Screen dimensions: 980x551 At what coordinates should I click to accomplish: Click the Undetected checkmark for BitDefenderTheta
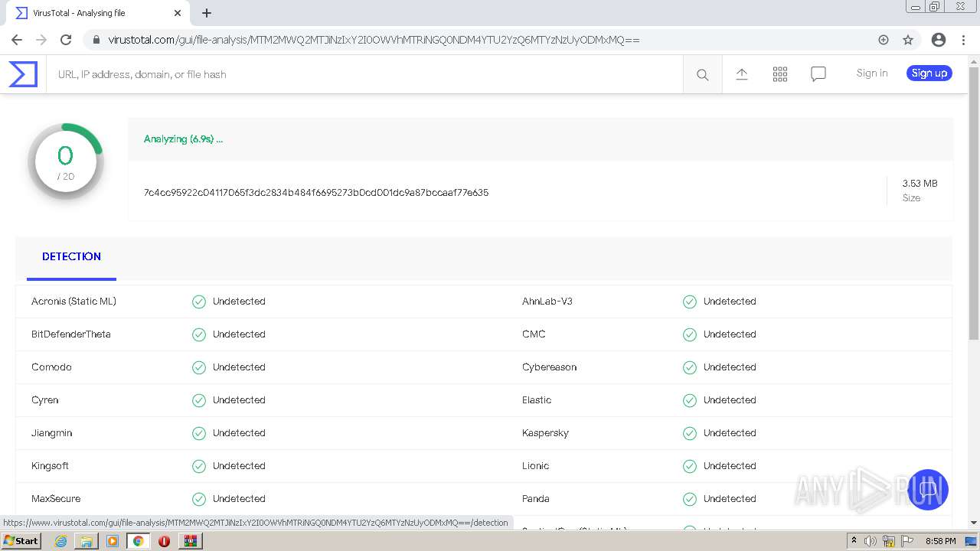click(x=199, y=334)
